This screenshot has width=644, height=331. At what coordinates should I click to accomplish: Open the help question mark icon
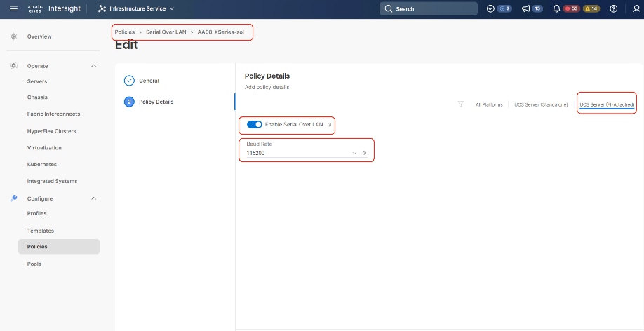[614, 8]
